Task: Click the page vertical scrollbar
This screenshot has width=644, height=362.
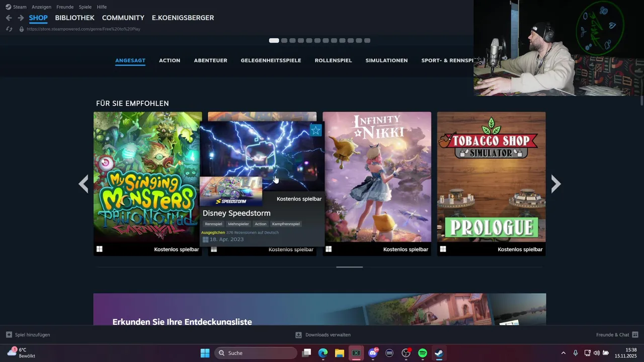Action: (641, 100)
